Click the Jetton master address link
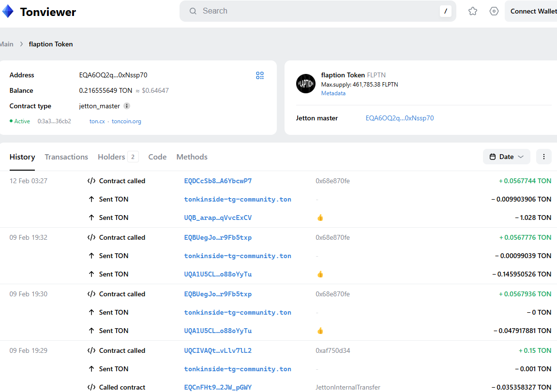The width and height of the screenshot is (557, 392). pyautogui.click(x=400, y=118)
